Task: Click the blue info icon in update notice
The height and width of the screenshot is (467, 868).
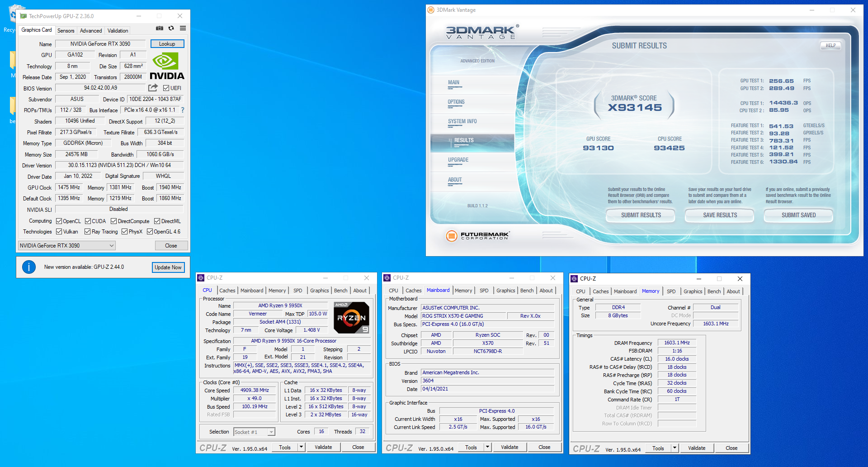Action: coord(29,267)
